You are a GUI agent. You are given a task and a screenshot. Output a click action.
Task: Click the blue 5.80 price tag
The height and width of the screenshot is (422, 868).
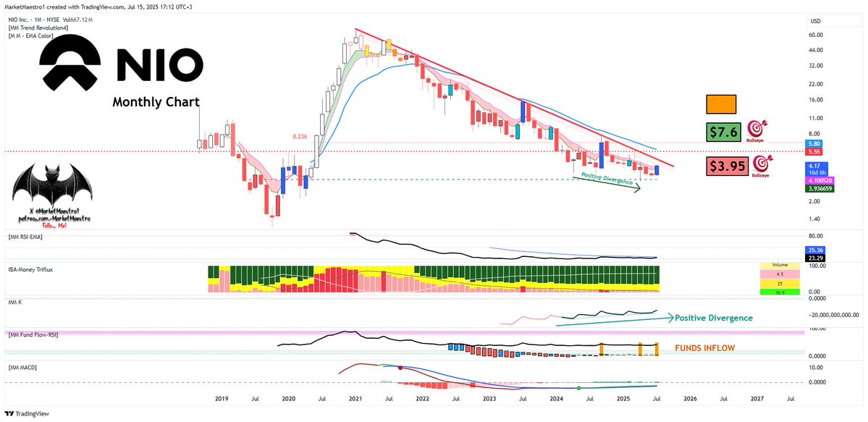[814, 144]
